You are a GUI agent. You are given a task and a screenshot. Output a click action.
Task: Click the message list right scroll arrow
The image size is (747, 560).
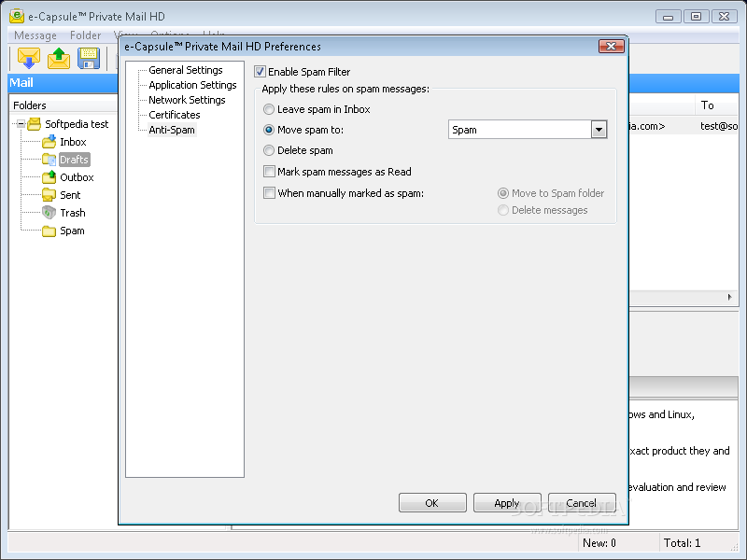(729, 297)
